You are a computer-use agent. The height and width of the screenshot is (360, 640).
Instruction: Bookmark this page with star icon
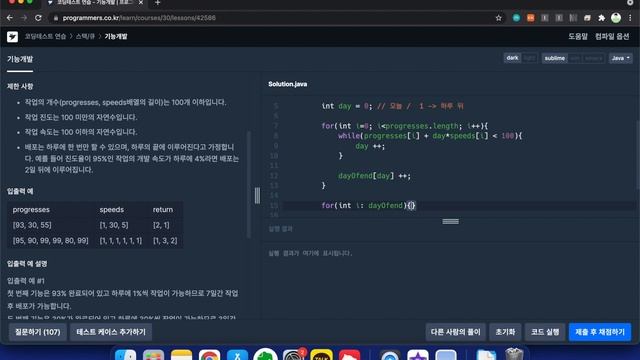point(498,18)
